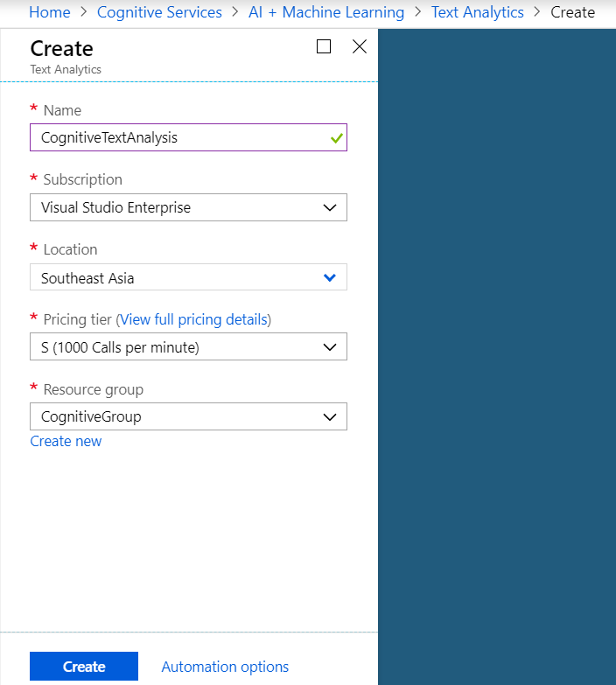
Task: Click the green validation checkmark in Name
Action: point(337,138)
